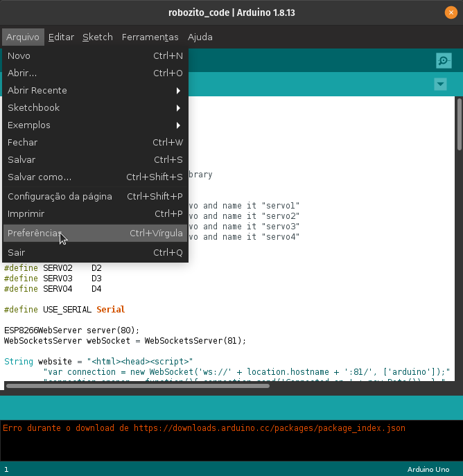Choose Sair to quit

pyautogui.click(x=95, y=253)
